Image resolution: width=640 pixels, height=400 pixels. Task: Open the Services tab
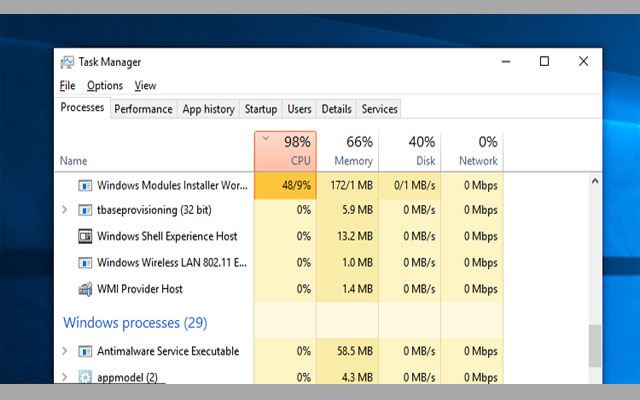[x=379, y=109]
